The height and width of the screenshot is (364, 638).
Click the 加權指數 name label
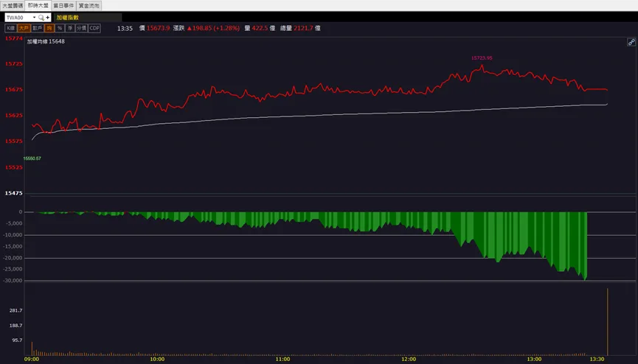[68, 18]
